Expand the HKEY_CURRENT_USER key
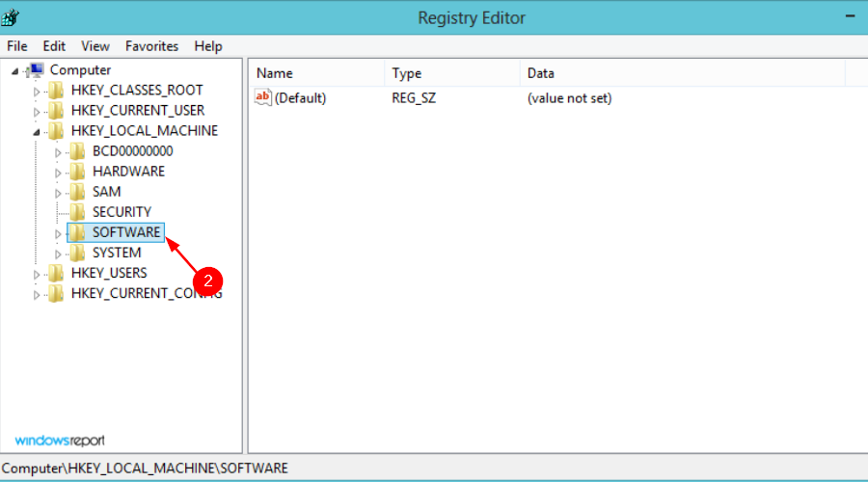Viewport: 868px width, 482px height. 37,112
